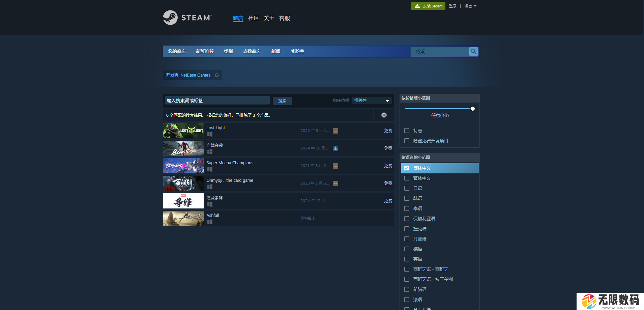
Task: Check the 捷克语 language filter
Action: 407,229
